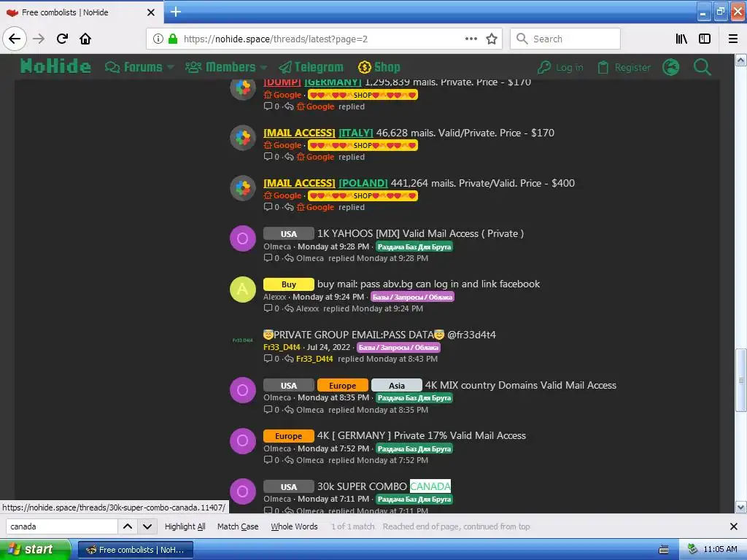Click the Register link
Viewport: 747px width, 560px height.
click(x=624, y=68)
